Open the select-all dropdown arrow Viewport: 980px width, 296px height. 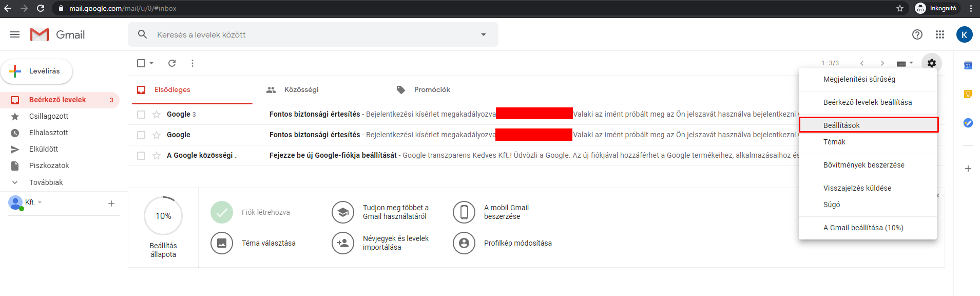151,63
